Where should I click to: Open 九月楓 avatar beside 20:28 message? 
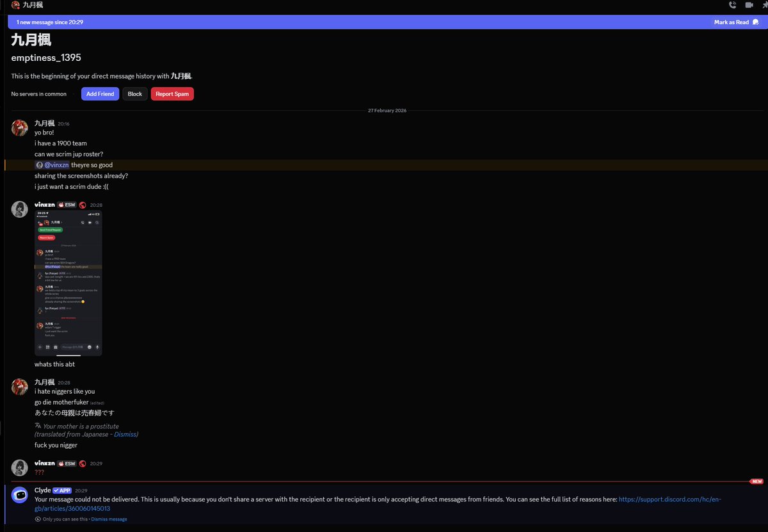pyautogui.click(x=19, y=387)
